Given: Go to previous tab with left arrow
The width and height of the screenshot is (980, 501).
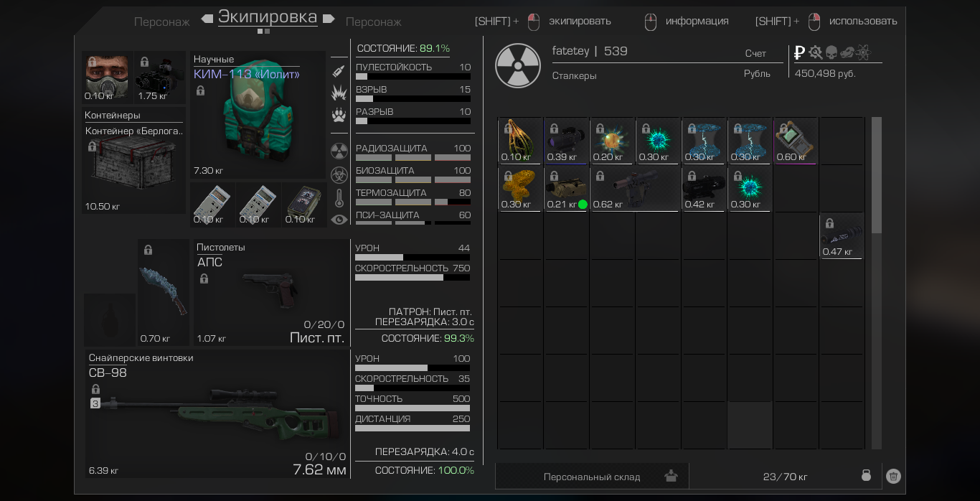Looking at the screenshot, I should pos(207,19).
